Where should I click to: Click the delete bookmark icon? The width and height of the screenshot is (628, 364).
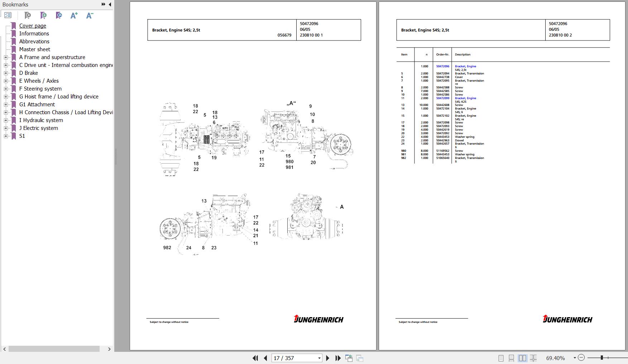tap(27, 15)
